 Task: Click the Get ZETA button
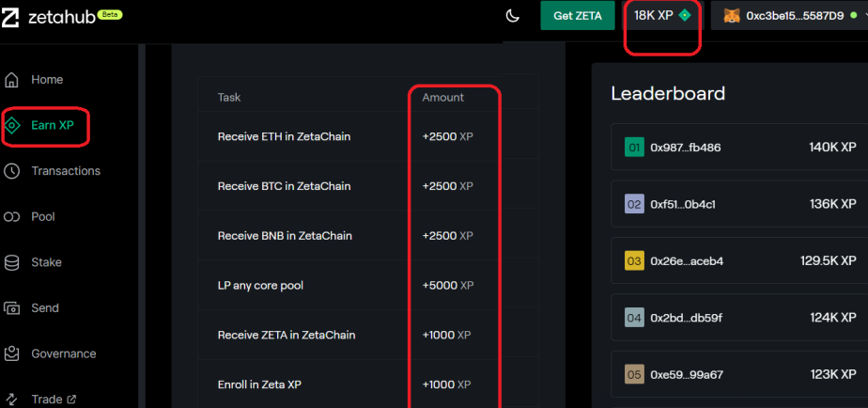coord(578,16)
